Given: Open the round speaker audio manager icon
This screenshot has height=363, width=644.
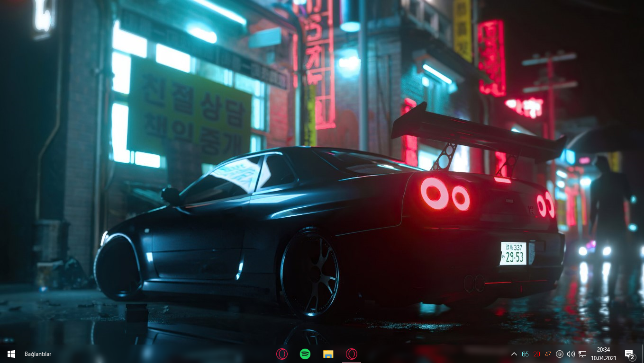Looking at the screenshot, I should [560, 354].
